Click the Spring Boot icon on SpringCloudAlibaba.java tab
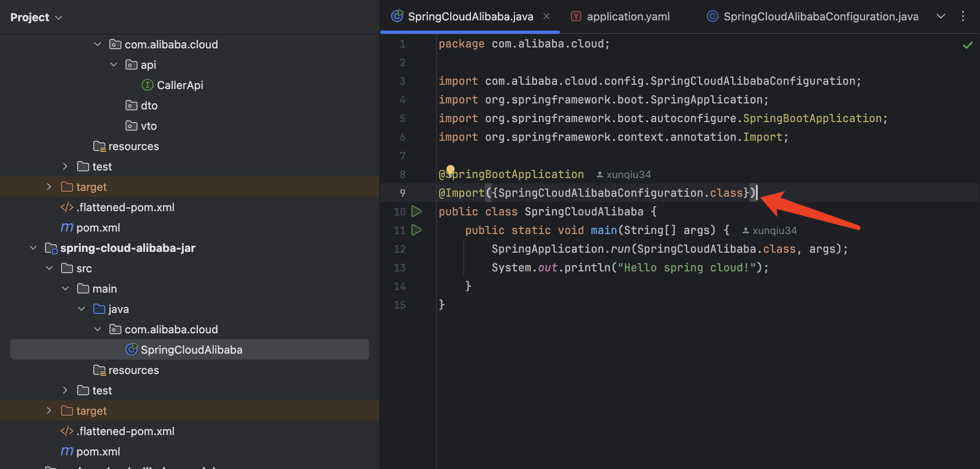This screenshot has width=980, height=469. 396,16
